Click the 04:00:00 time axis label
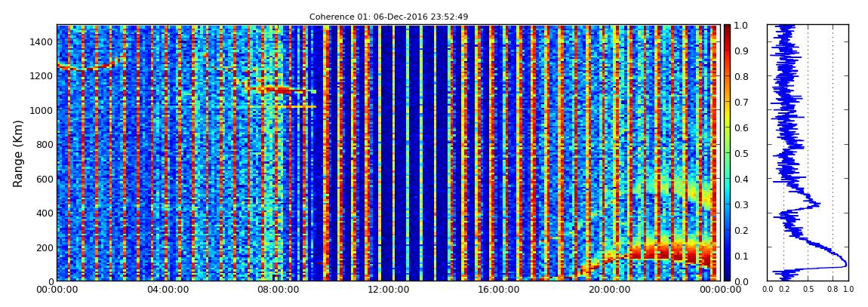 click(x=166, y=290)
